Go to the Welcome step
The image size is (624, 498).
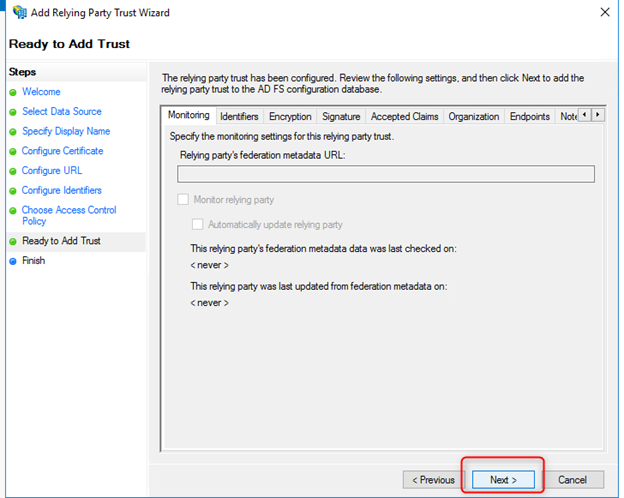[41, 92]
